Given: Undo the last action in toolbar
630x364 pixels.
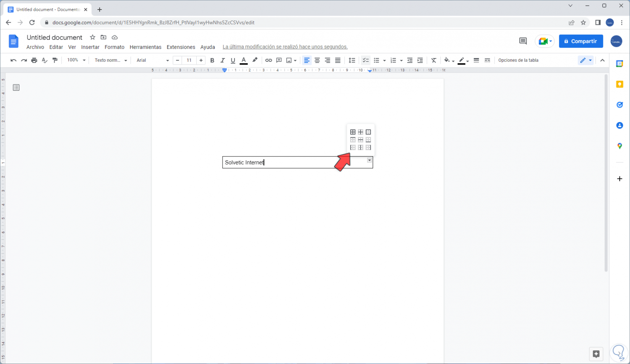Looking at the screenshot, I should pos(13,60).
